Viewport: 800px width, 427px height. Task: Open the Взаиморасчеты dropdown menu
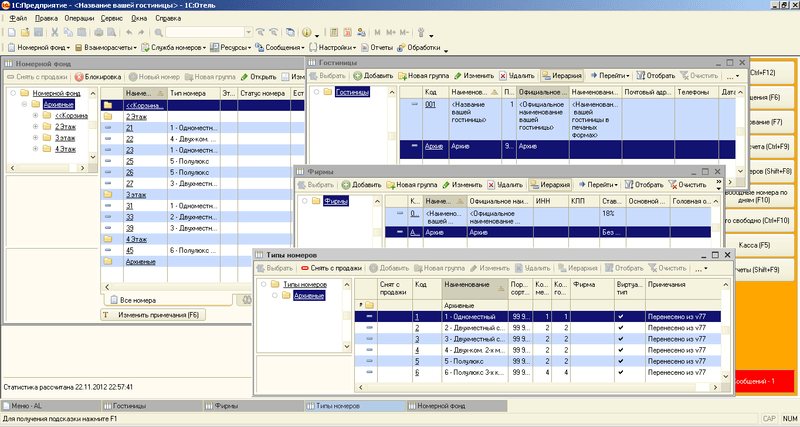pos(106,47)
